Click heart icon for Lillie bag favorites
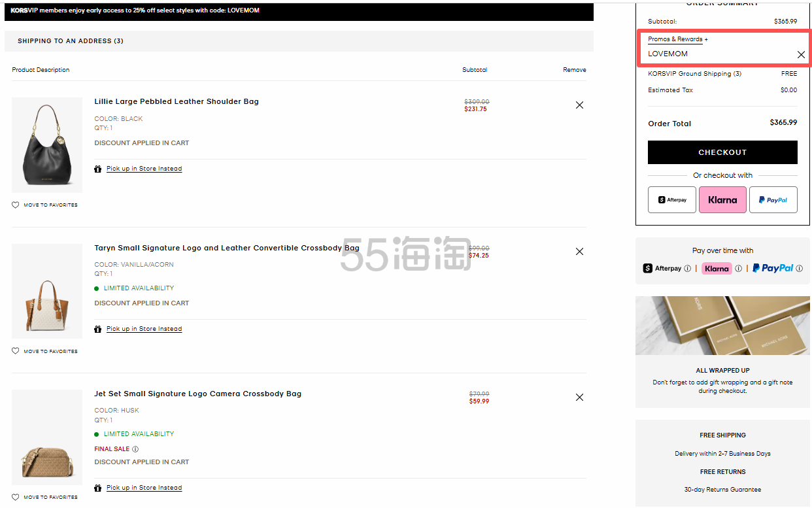 pyautogui.click(x=16, y=205)
